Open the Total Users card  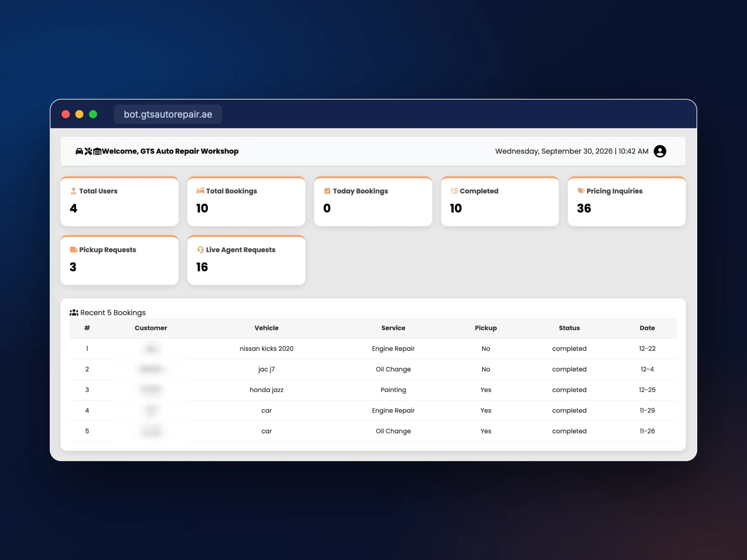pyautogui.click(x=119, y=201)
